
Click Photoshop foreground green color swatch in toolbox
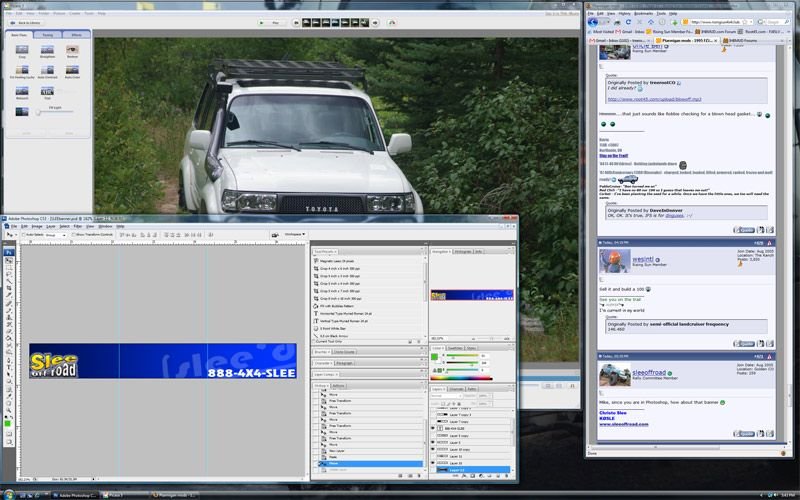click(x=8, y=423)
